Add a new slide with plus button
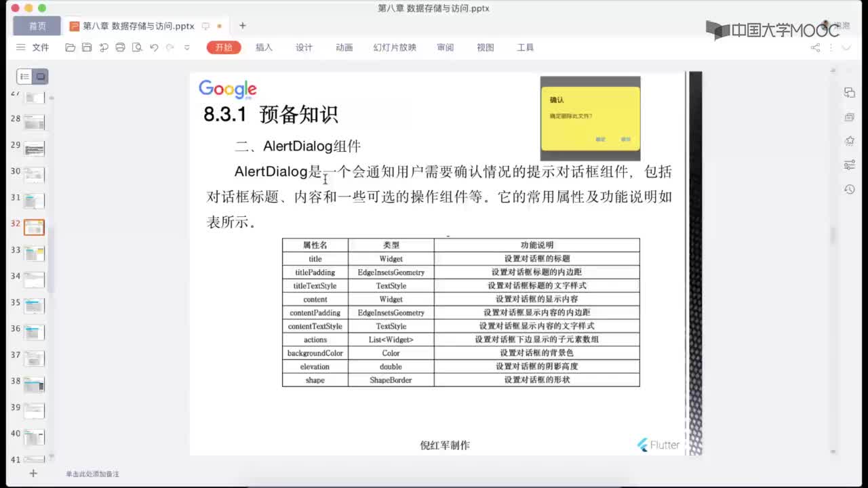 33,473
